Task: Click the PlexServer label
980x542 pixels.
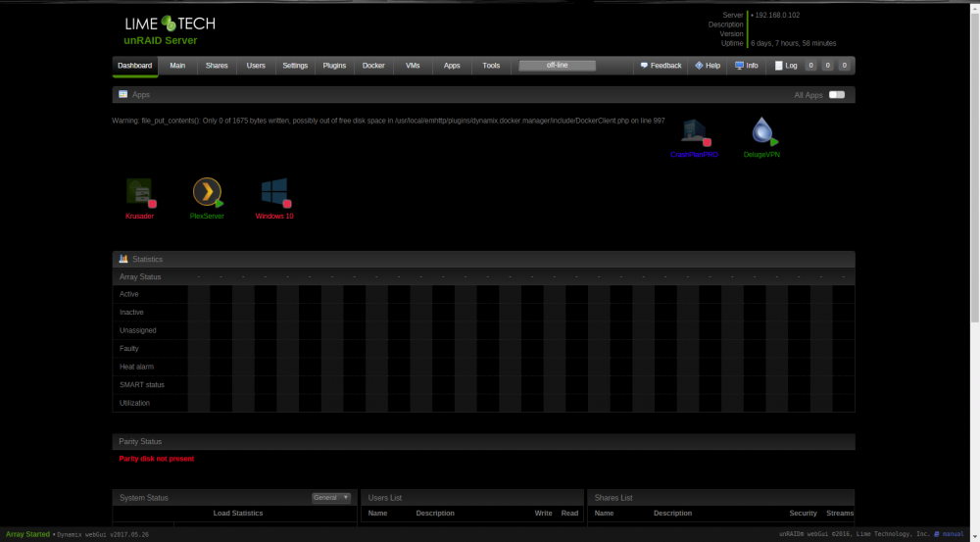Action: (207, 217)
